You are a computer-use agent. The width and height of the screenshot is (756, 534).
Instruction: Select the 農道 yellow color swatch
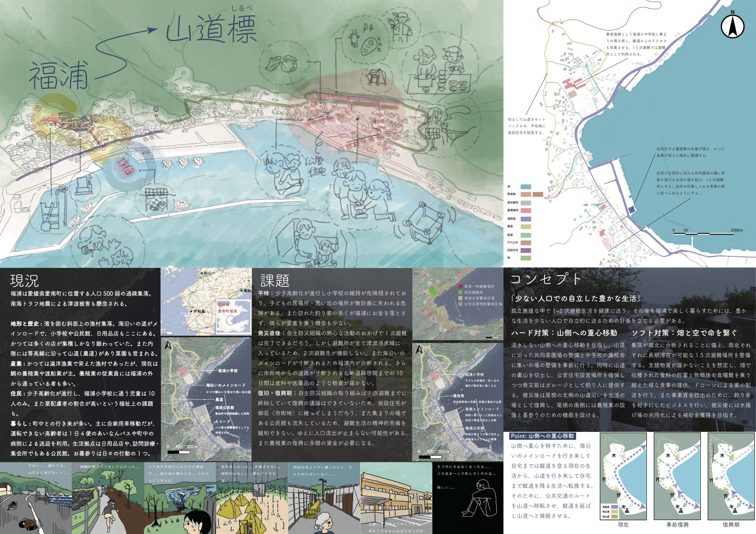pos(526,227)
